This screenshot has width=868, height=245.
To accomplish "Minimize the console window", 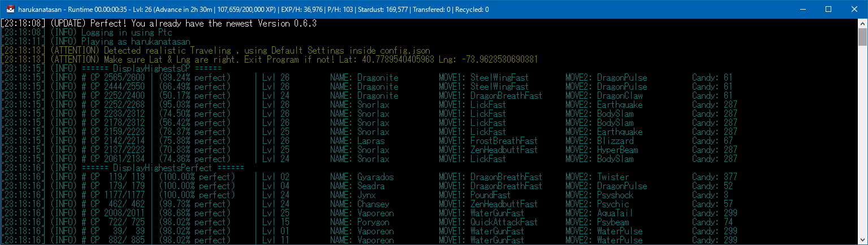I will pos(802,9).
